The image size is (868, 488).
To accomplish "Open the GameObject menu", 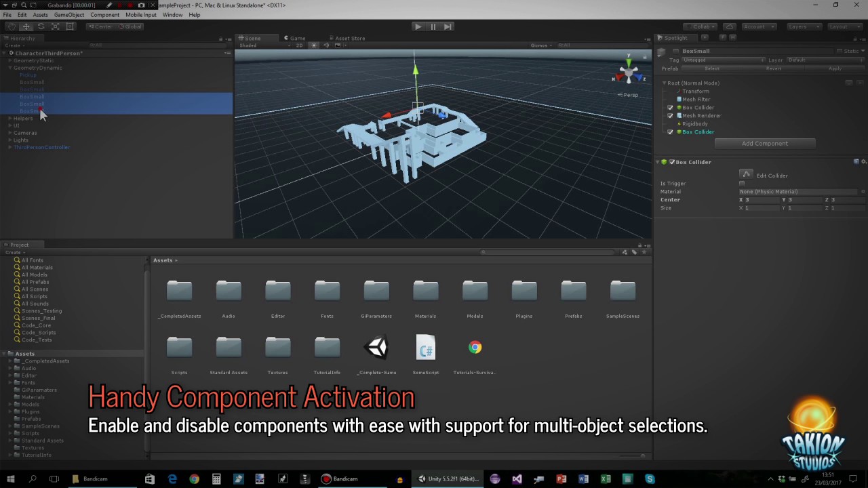I will [x=68, y=14].
